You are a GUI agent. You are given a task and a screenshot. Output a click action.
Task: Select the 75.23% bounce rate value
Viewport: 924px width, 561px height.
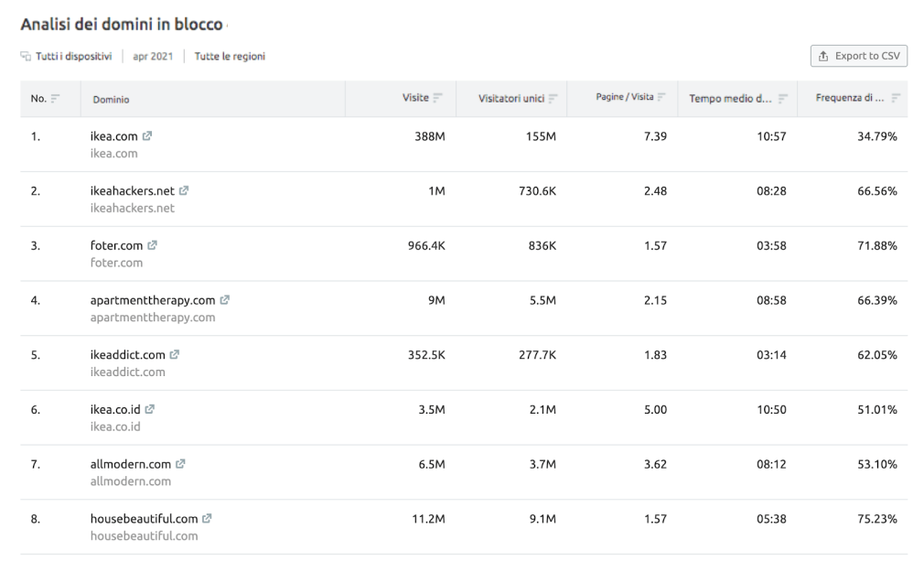tap(876, 519)
